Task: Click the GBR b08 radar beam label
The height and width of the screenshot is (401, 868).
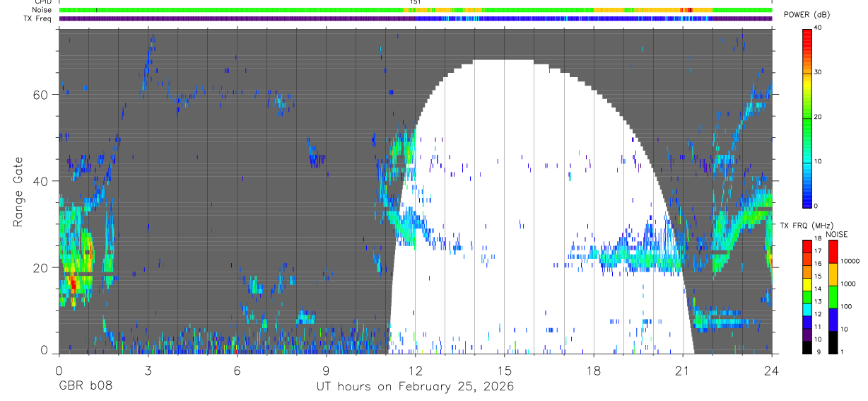Action: 86,386
